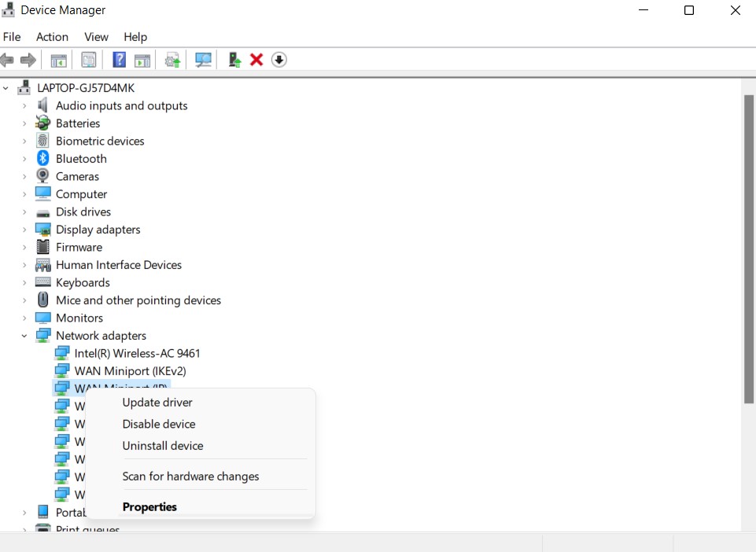Choose Update driver from context menu
The image size is (756, 552).
157,403
